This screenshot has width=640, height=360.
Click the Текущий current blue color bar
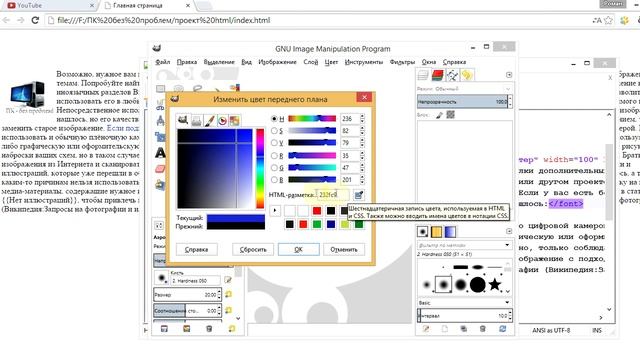tap(236, 218)
